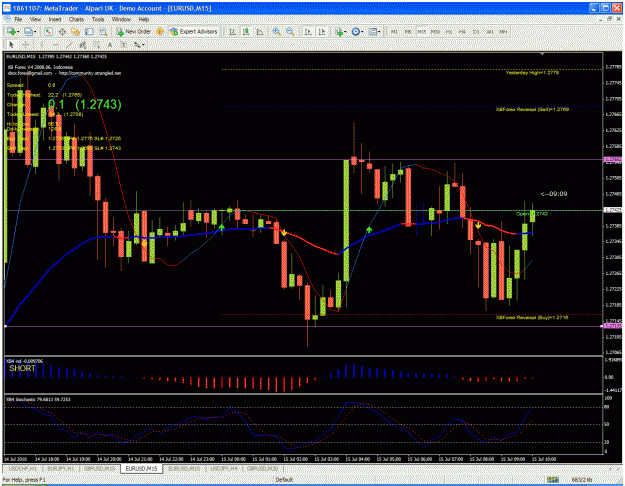625x486 pixels.
Task: Switch to the GBPUSD,M15 chart tab
Action: pyautogui.click(x=99, y=468)
